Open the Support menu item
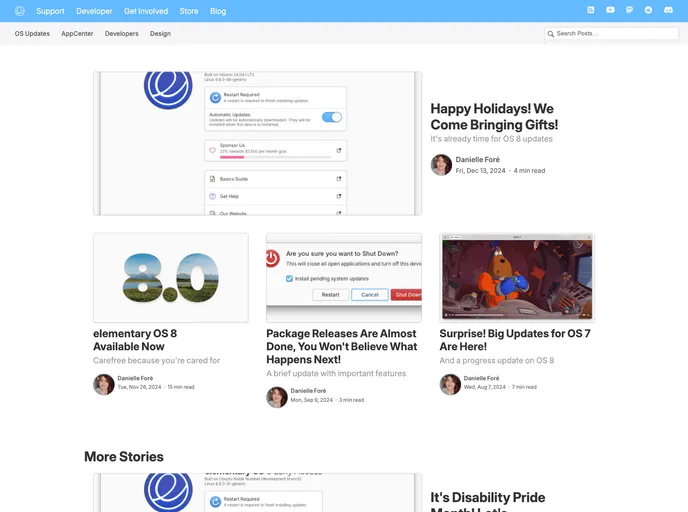Screen dimensions: 688x512 click(50, 11)
